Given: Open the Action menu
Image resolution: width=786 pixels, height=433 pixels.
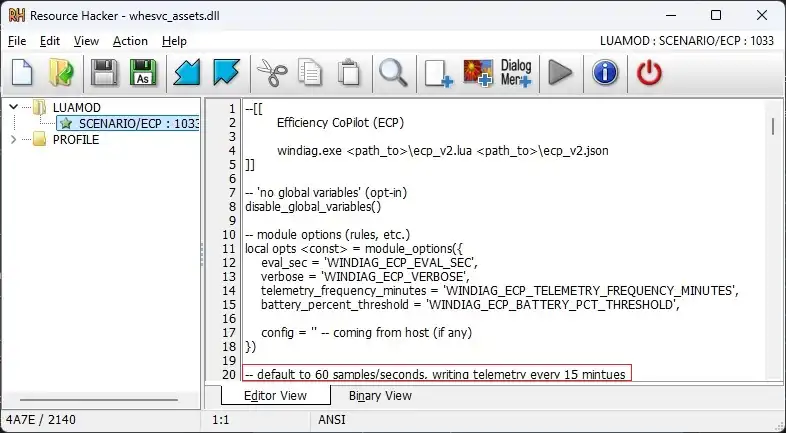Looking at the screenshot, I should tap(130, 41).
